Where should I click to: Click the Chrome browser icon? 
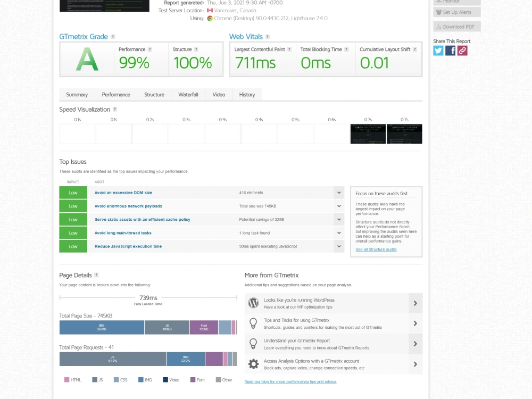(210, 18)
